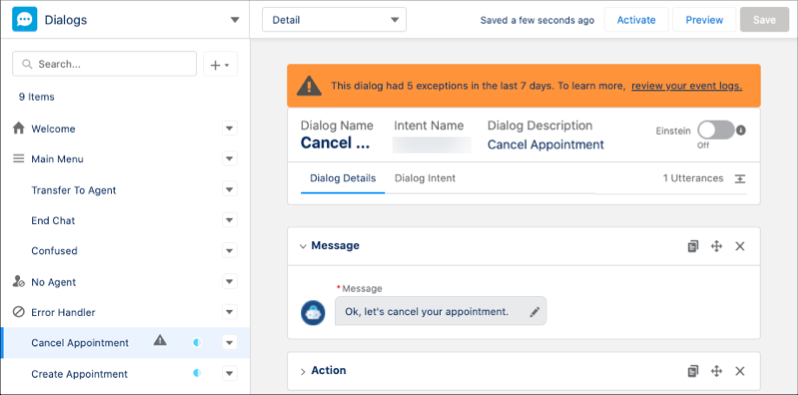Screen dimensions: 798x395
Task: Click the warning icon in the orange banner
Action: coord(309,86)
